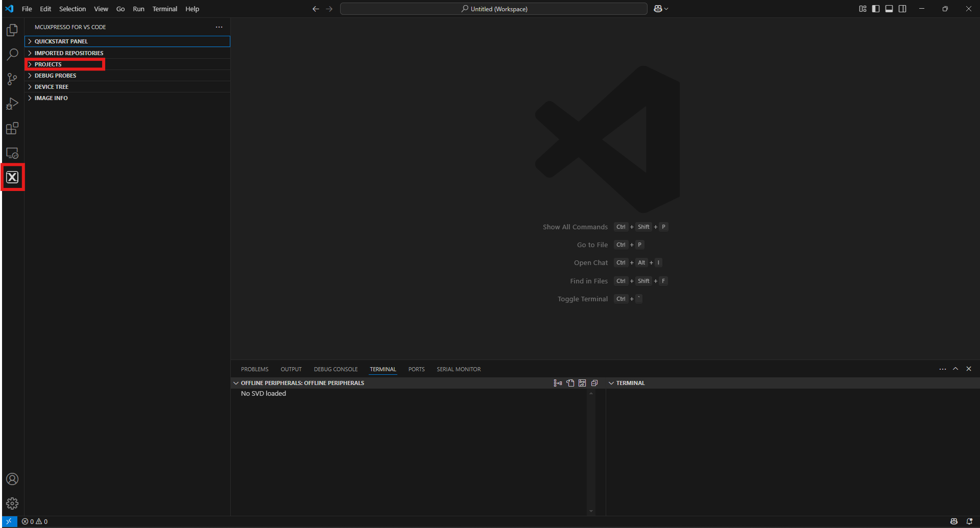
Task: Open Manage gear in Activity Bar
Action: [x=12, y=503]
